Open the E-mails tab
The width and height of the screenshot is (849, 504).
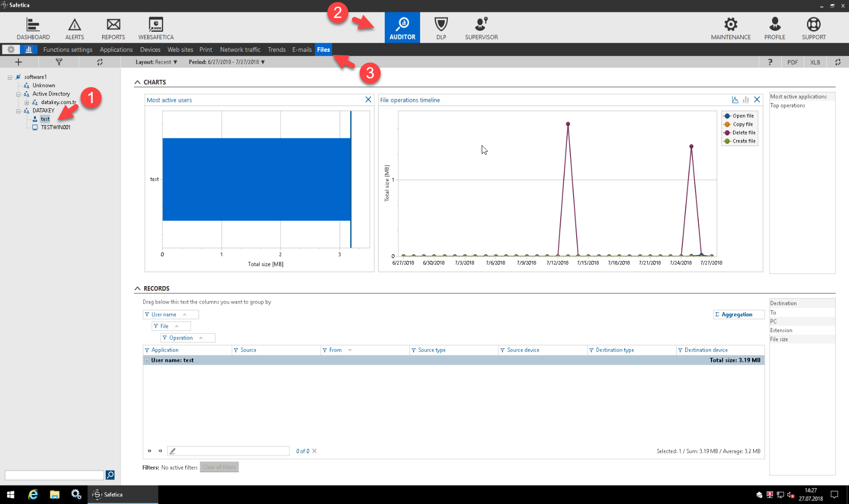[302, 50]
